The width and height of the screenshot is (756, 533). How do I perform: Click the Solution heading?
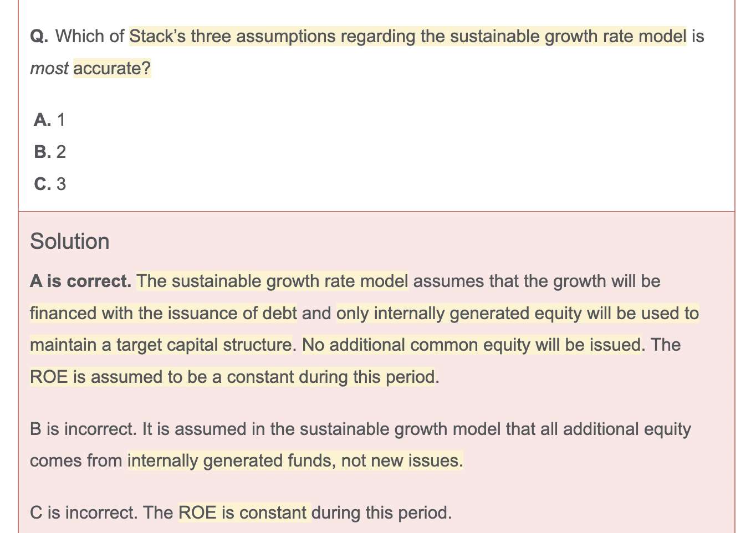[x=70, y=242]
